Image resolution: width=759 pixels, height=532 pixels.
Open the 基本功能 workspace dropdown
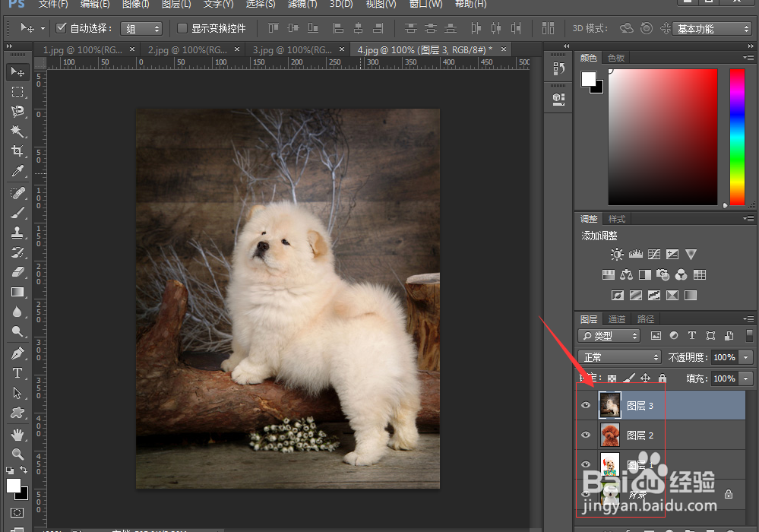pos(712,29)
